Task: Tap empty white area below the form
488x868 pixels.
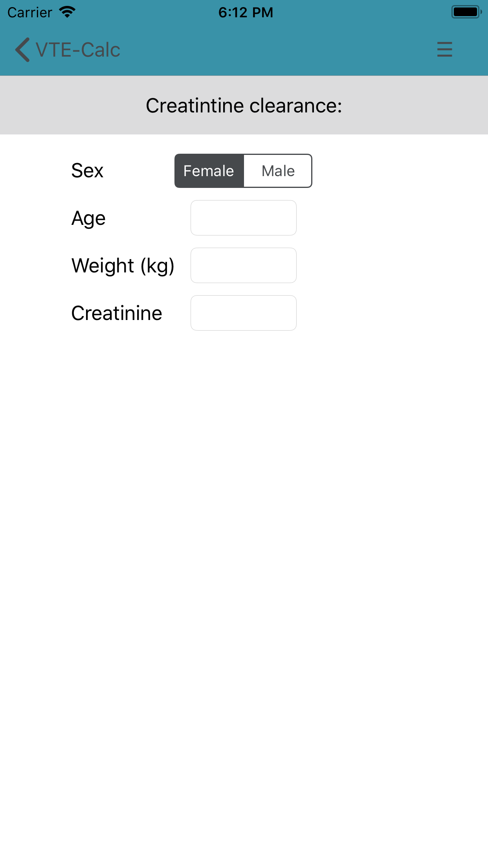Action: 244,590
